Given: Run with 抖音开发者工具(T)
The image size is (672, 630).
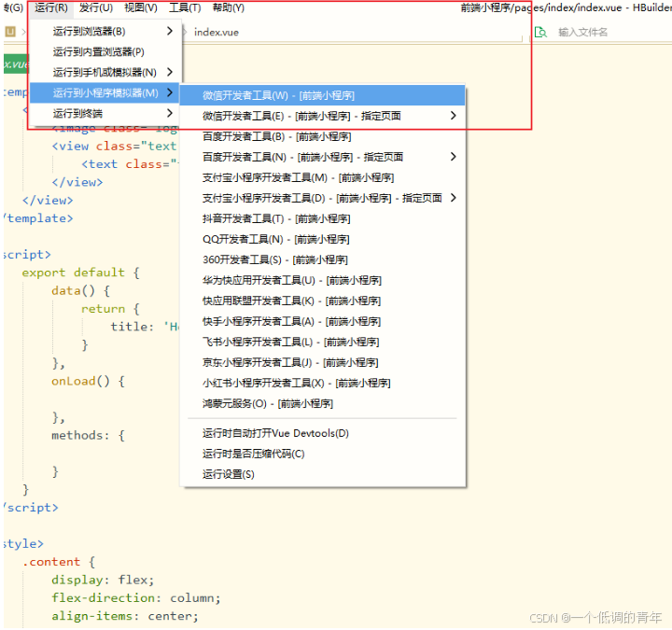Looking at the screenshot, I should 322,219.
